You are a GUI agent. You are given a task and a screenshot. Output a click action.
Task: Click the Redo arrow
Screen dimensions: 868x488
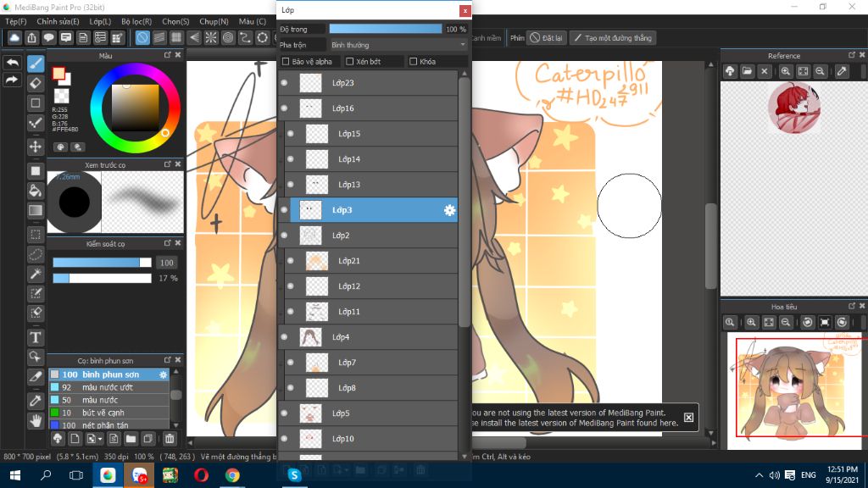coord(12,80)
